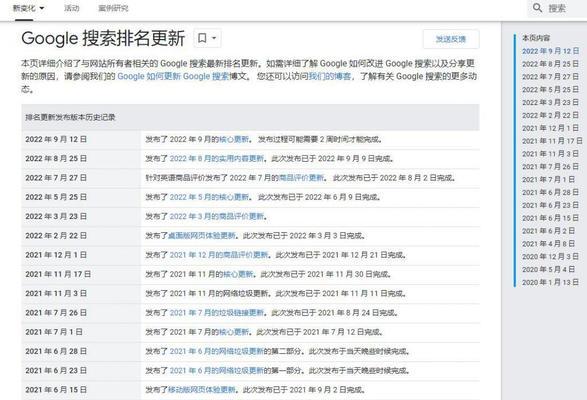This screenshot has width=587, height=400.
Task: Jump to 2022 年 2 月 22 日 in sidebar contents
Action: coord(550,115)
